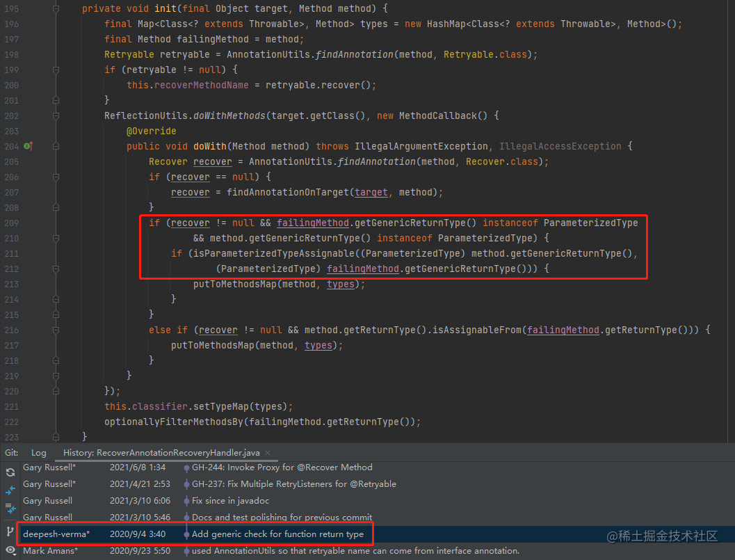Click line number 196 in the gutter
Image resolution: width=735 pixels, height=560 pixels.
tap(11, 24)
